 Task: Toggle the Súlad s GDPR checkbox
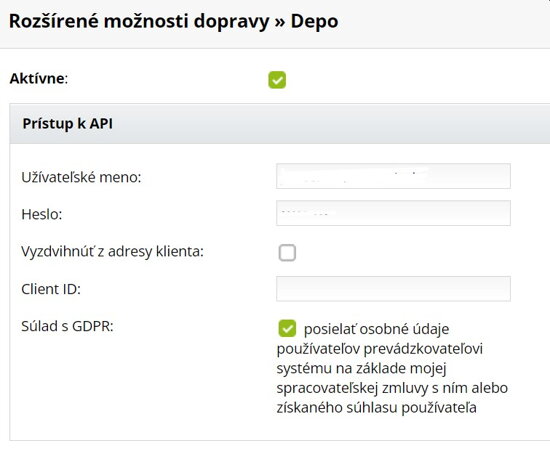click(287, 329)
